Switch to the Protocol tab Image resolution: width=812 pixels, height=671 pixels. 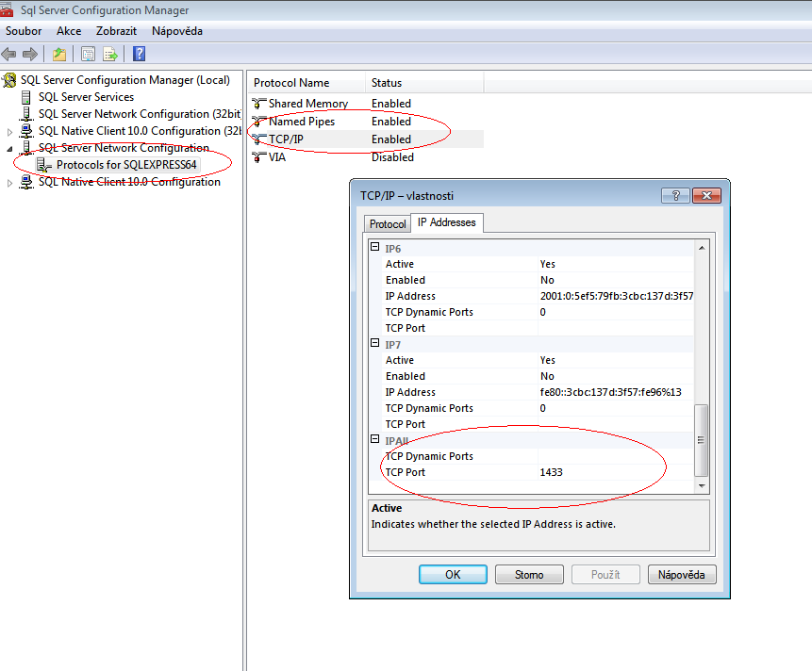click(x=388, y=224)
